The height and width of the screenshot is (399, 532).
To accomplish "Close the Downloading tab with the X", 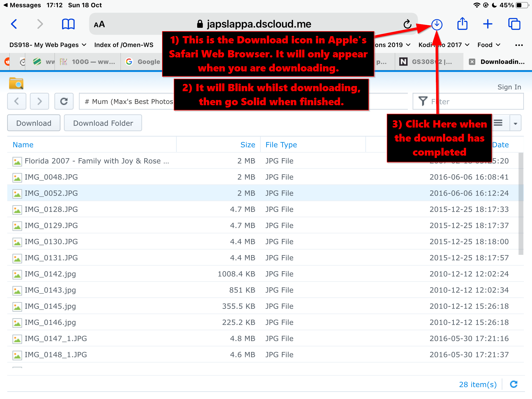I will click(x=472, y=62).
